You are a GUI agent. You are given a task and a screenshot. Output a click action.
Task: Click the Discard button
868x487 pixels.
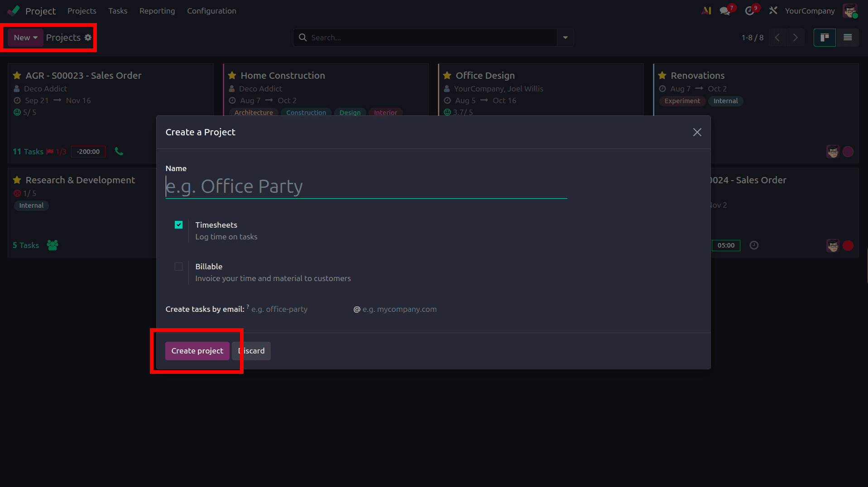point(251,351)
